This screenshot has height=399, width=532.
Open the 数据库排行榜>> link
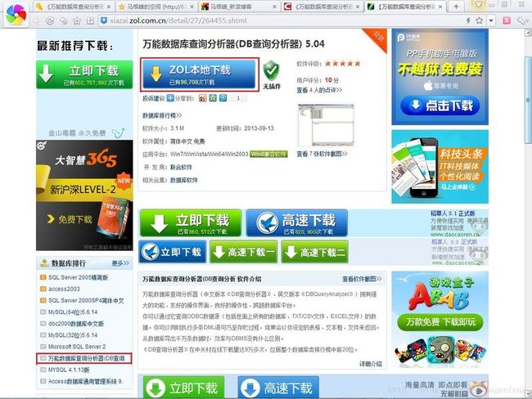162,115
